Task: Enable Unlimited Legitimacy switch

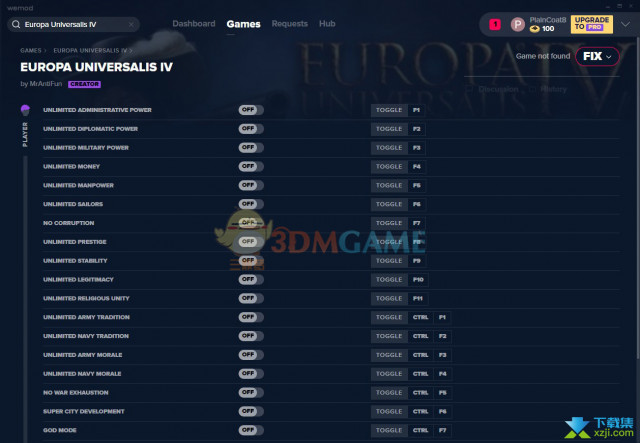Action: tap(251, 279)
